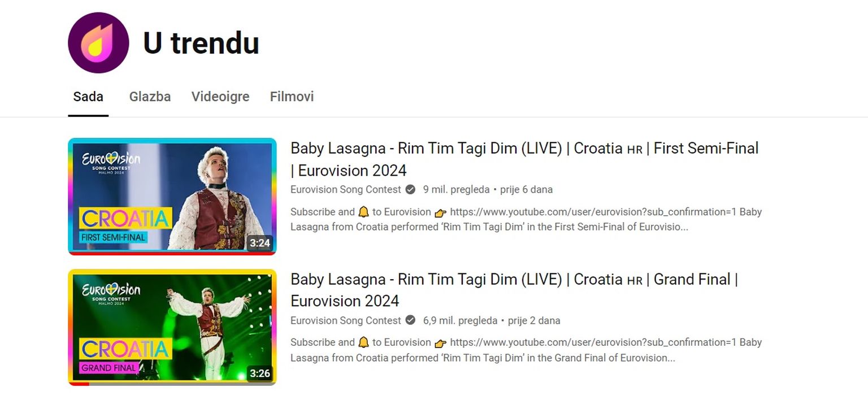Click the U trendu page heading
The height and width of the screenshot is (396, 868).
pos(201,43)
